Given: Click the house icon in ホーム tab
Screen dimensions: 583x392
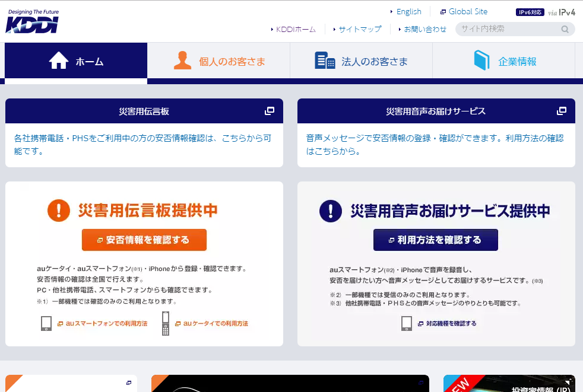Looking at the screenshot, I should pyautogui.click(x=59, y=60).
